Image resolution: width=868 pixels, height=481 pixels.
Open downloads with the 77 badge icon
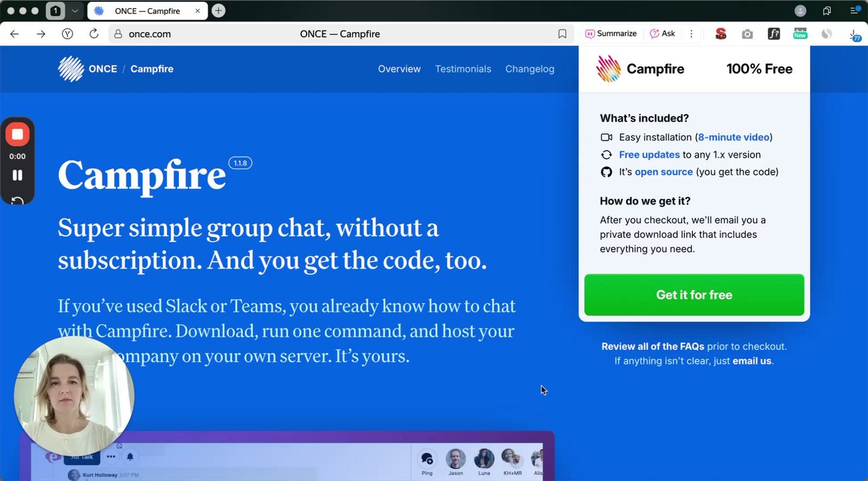coord(855,35)
